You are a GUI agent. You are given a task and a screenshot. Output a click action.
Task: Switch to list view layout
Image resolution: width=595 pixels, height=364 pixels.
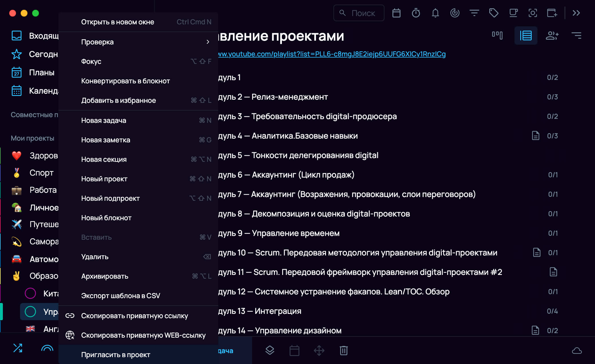click(x=526, y=36)
